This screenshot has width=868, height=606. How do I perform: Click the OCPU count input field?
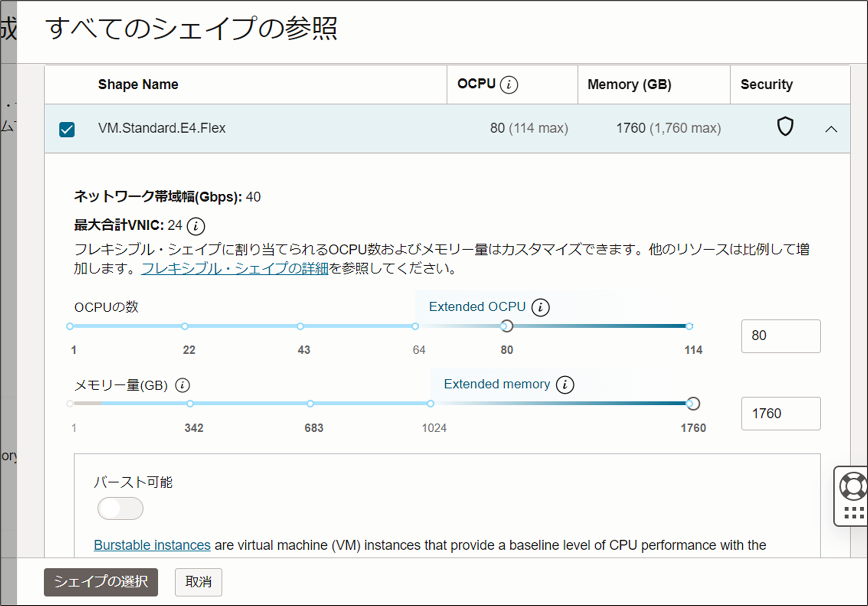point(781,336)
